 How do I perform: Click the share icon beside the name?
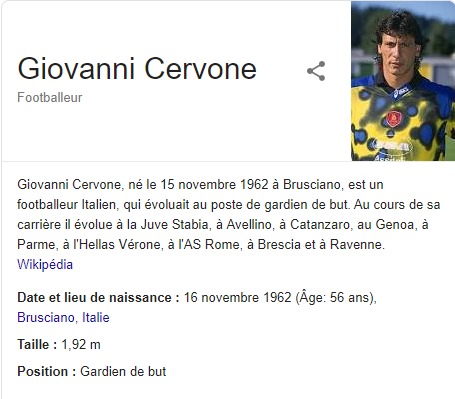316,71
